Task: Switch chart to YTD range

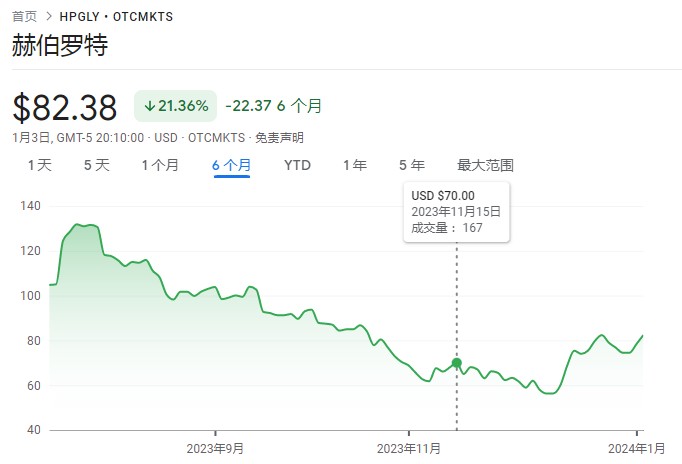Action: 297,165
